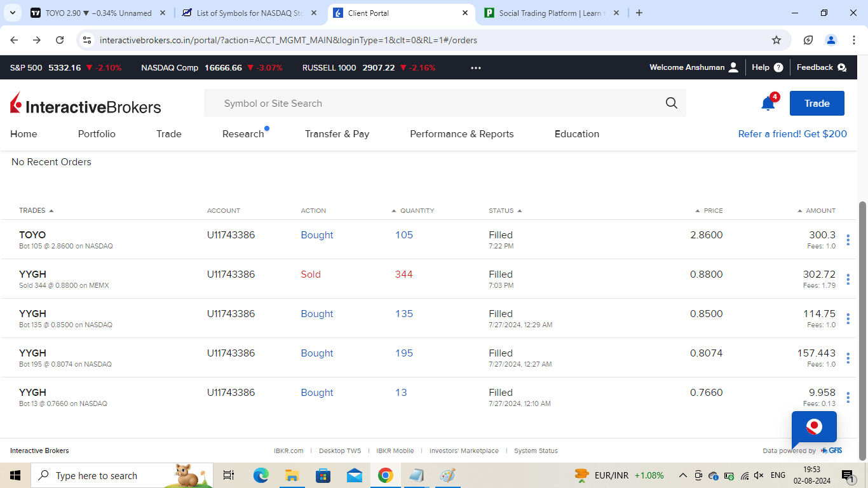Image resolution: width=868 pixels, height=488 pixels.
Task: Click the search magnifier icon in site search
Action: pos(672,104)
